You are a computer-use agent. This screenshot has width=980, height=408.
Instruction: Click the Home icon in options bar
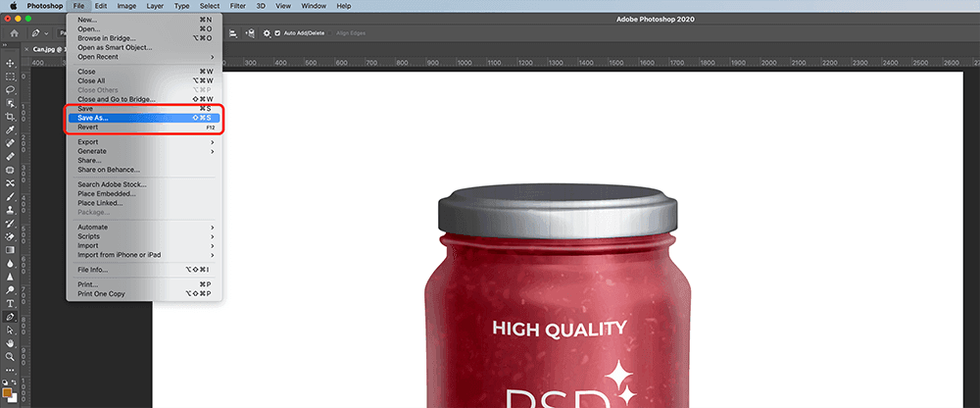click(x=14, y=33)
